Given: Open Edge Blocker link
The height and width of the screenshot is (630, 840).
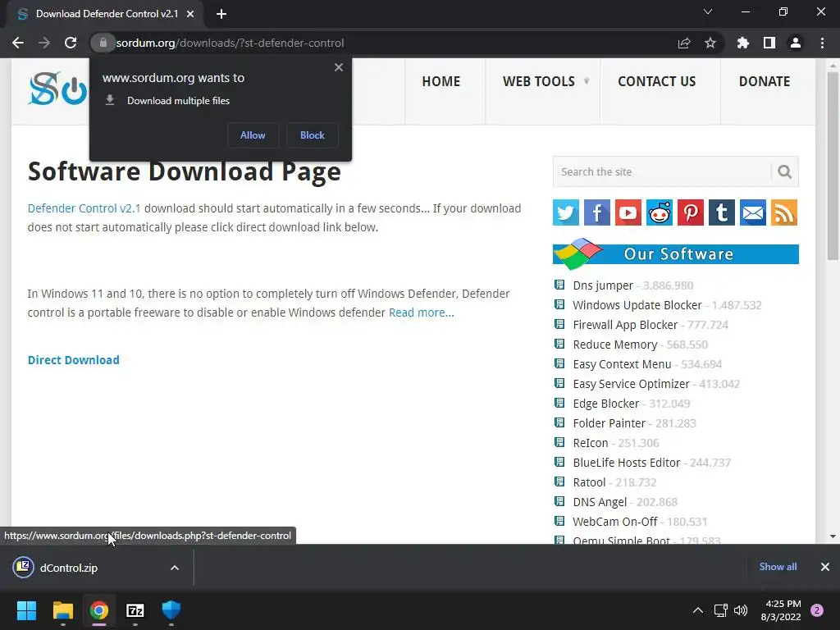Looking at the screenshot, I should (x=606, y=404).
